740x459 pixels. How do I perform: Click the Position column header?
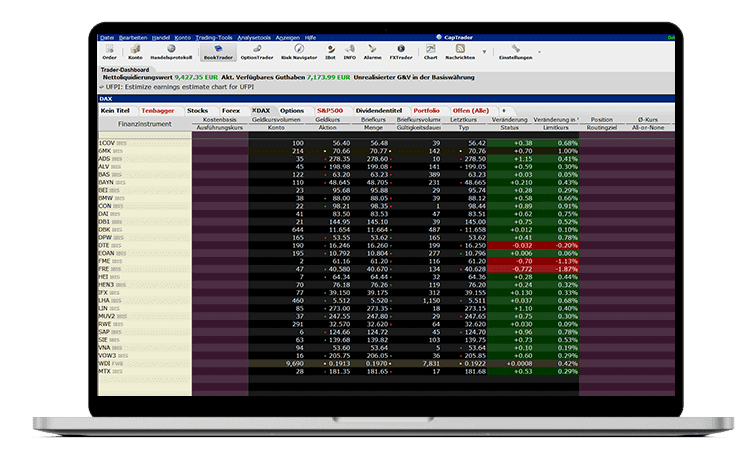[x=602, y=120]
